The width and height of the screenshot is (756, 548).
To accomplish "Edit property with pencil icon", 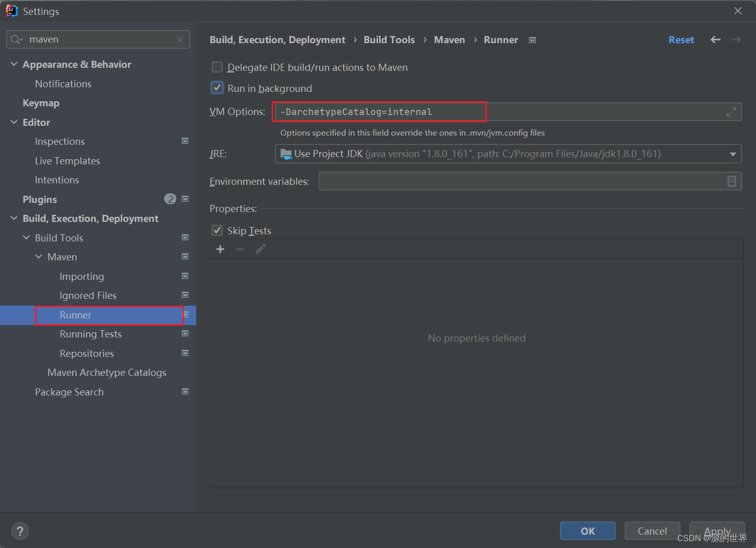I will 260,249.
